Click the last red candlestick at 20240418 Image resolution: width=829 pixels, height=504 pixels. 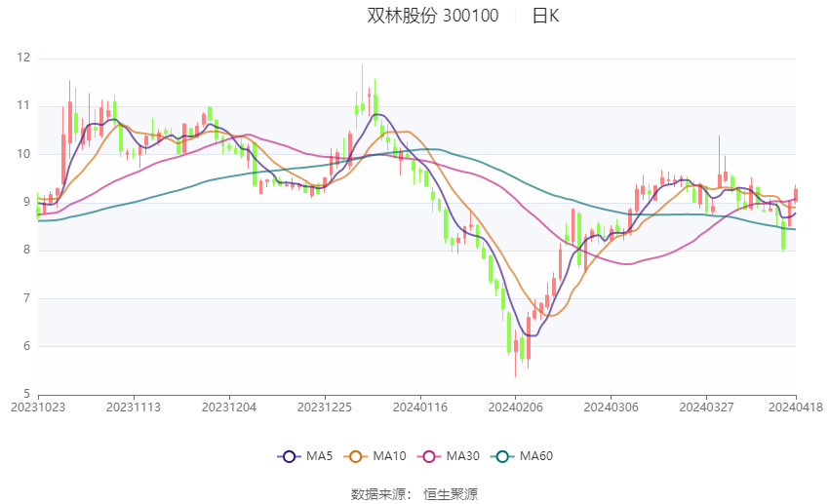point(796,194)
